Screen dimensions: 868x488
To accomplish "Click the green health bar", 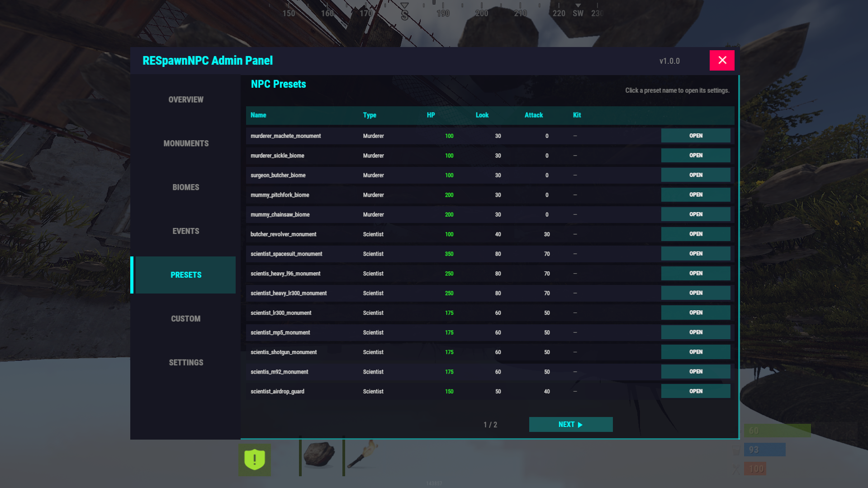I will tap(777, 431).
